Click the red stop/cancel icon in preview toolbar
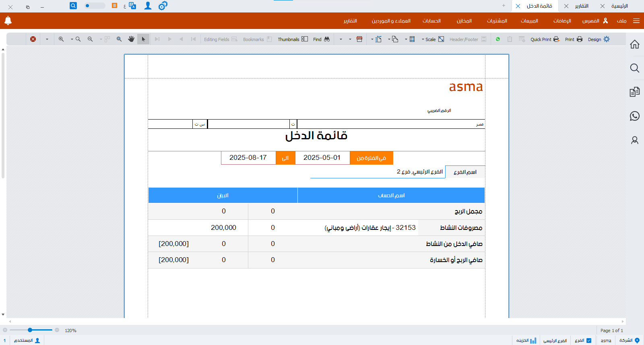The width and height of the screenshot is (644, 345). click(x=33, y=39)
